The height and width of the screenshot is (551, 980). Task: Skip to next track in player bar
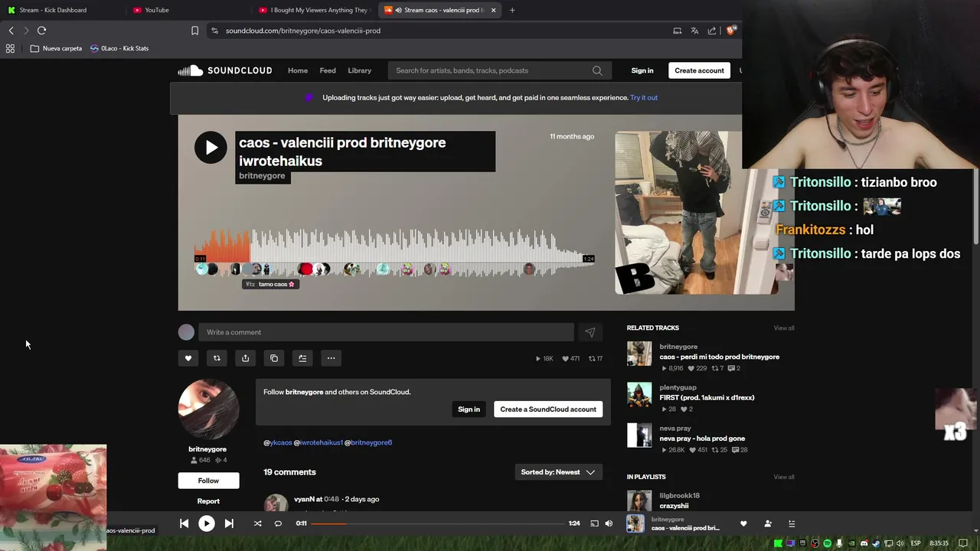click(229, 523)
